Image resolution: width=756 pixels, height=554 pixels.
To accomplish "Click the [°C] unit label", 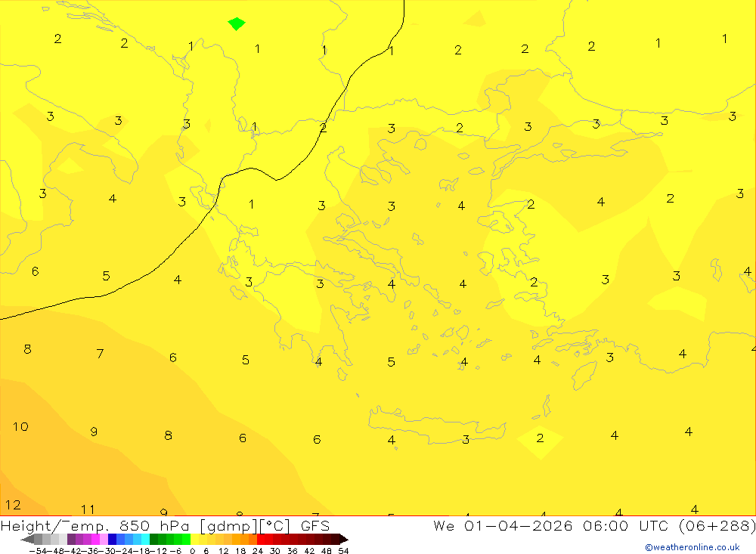I will click(x=275, y=526).
